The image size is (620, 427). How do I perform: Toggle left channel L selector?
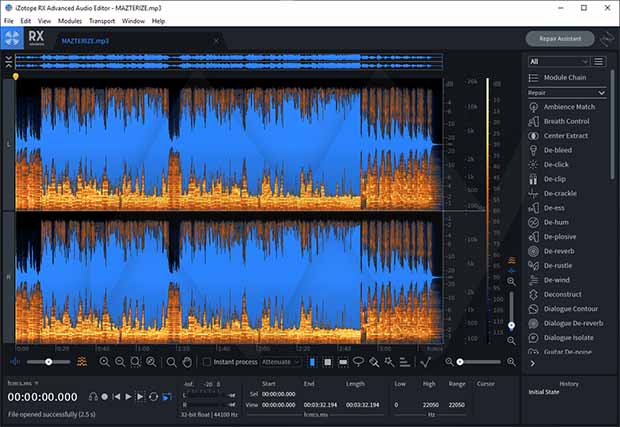[x=9, y=144]
